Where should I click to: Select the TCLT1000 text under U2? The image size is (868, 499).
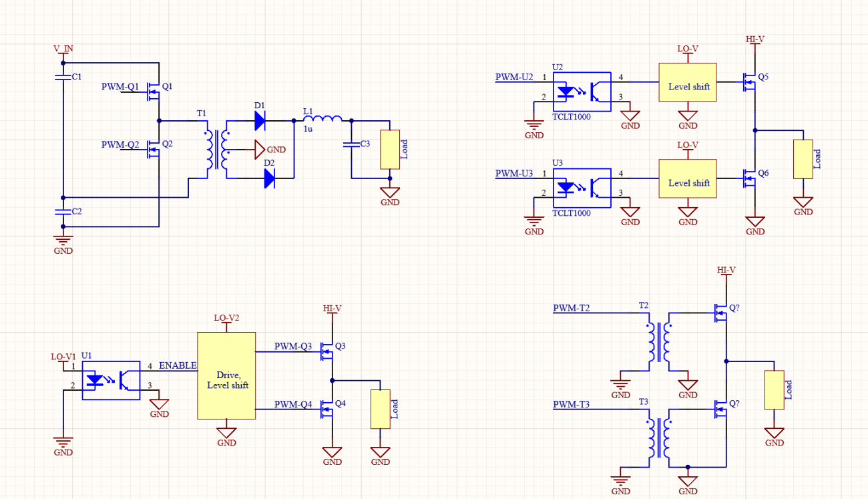click(x=572, y=117)
